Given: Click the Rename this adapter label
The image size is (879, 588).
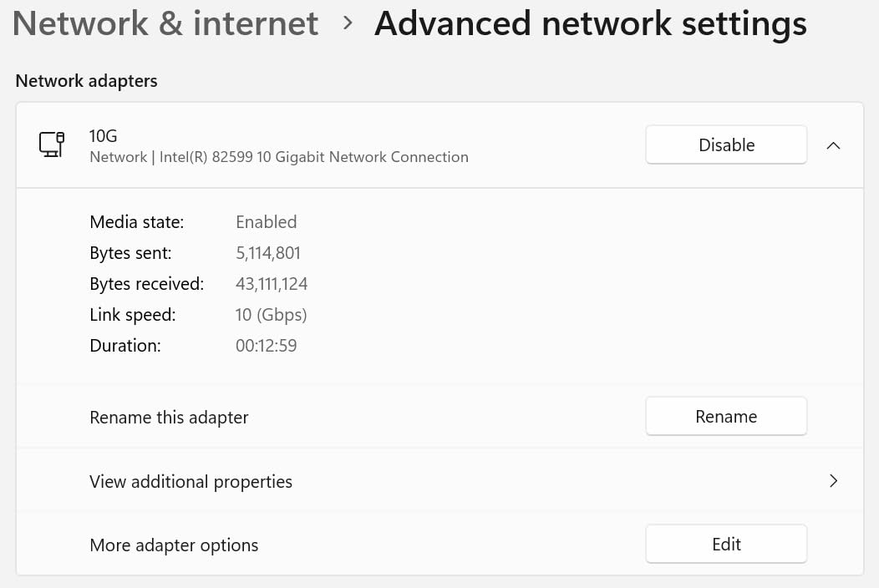Looking at the screenshot, I should (x=169, y=418).
